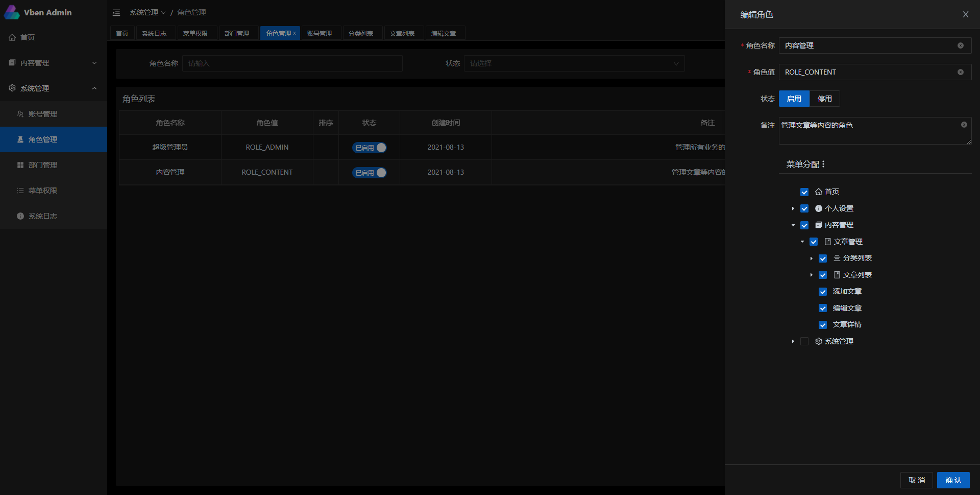
Task: Close the 角色管理 tab with its x icon
Action: (295, 33)
